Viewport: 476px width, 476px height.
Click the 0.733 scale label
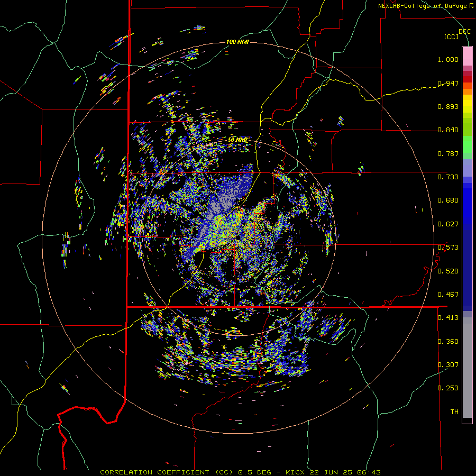click(x=448, y=177)
